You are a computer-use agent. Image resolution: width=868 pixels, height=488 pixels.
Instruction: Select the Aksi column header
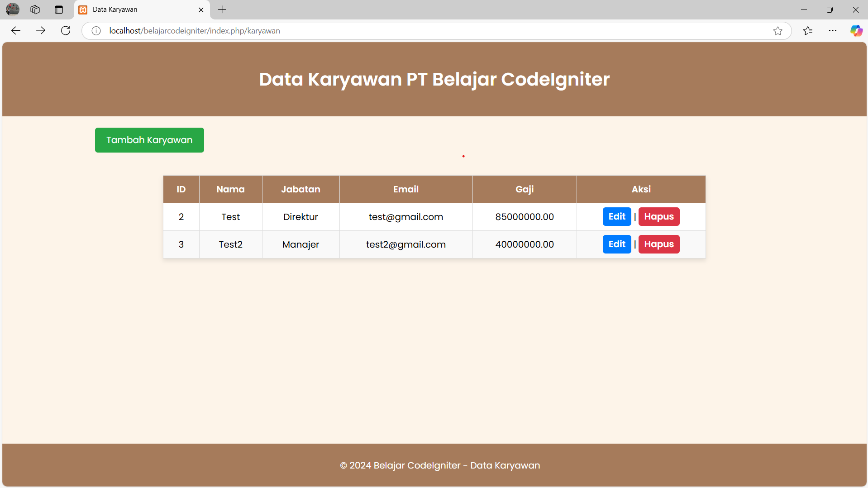[x=641, y=189]
